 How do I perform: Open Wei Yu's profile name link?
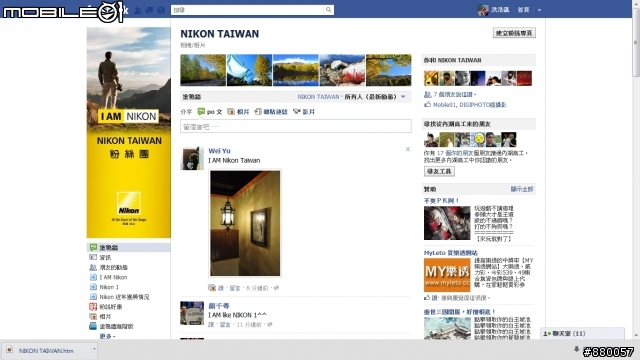(219, 151)
